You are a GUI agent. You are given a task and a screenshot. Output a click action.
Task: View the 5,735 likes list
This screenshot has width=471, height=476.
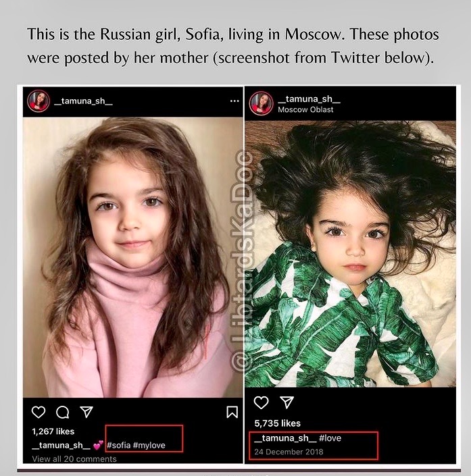(277, 423)
